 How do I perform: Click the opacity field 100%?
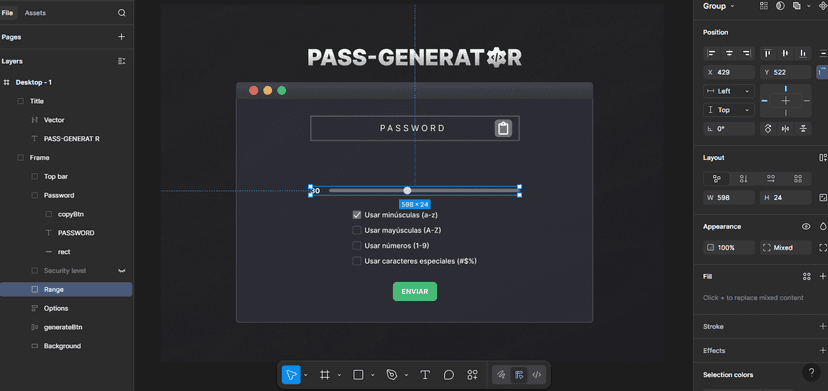729,247
